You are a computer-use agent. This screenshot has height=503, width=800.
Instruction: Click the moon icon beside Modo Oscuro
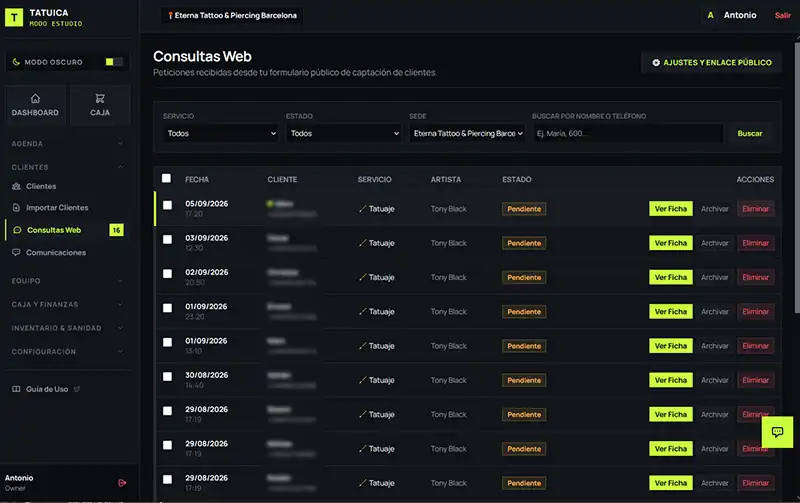16,62
